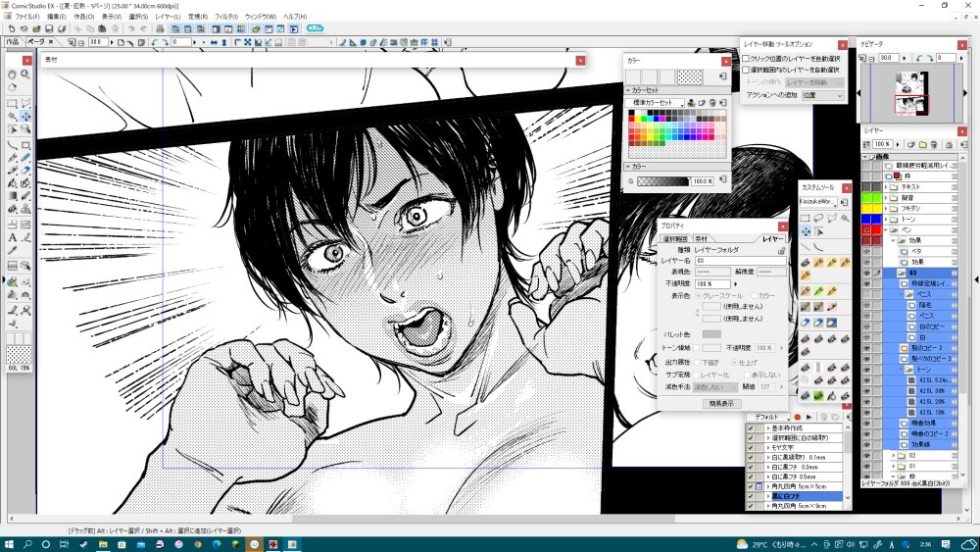Toggle the checkmark for 基本枠作成 action
980x552 pixels.
pos(751,428)
